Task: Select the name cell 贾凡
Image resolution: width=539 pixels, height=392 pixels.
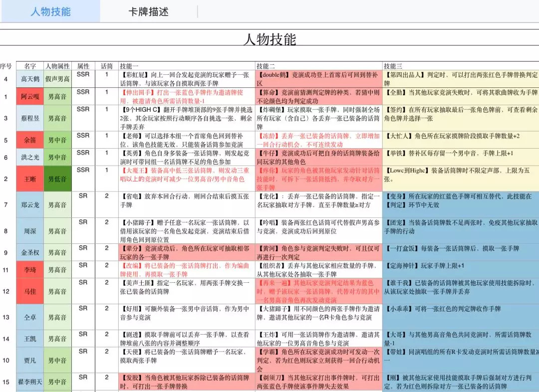Action: 30,361
